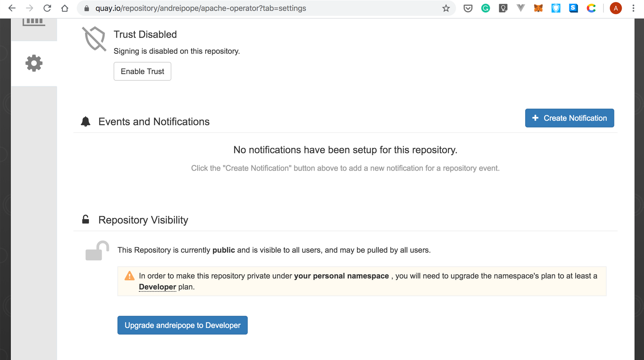644x360 pixels.
Task: Reload the page
Action: tap(47, 8)
